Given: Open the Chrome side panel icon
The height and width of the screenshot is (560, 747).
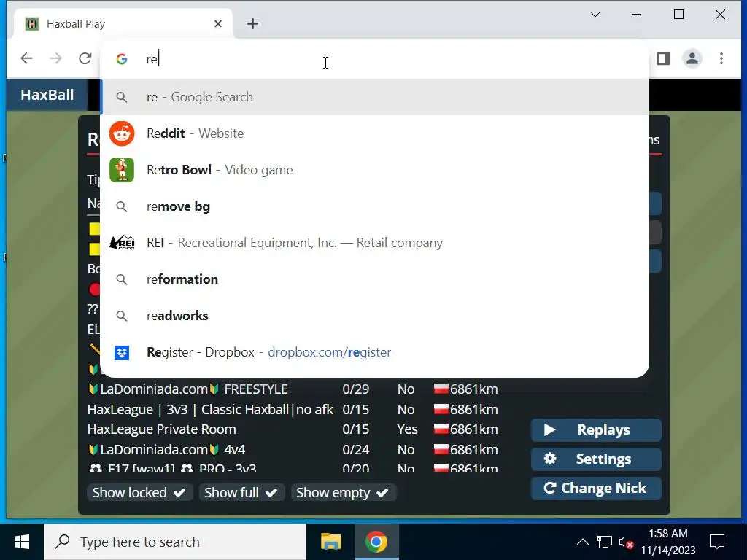Looking at the screenshot, I should click(663, 58).
